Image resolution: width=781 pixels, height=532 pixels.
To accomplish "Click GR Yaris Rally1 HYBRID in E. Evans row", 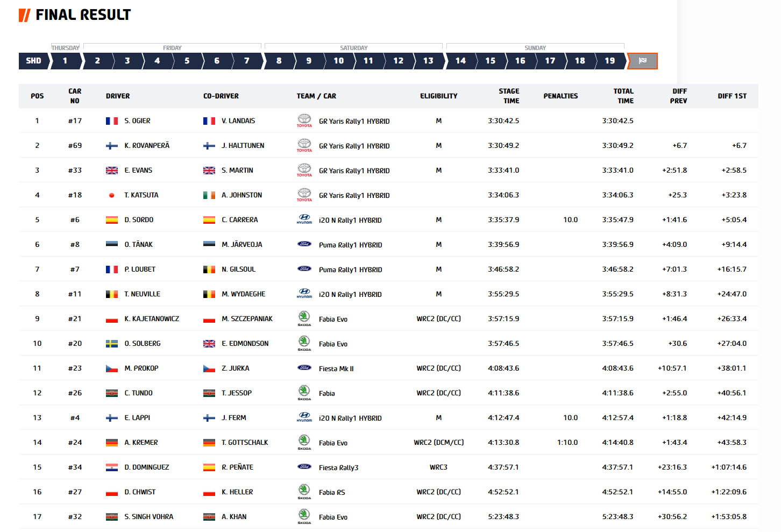I will coord(354,171).
